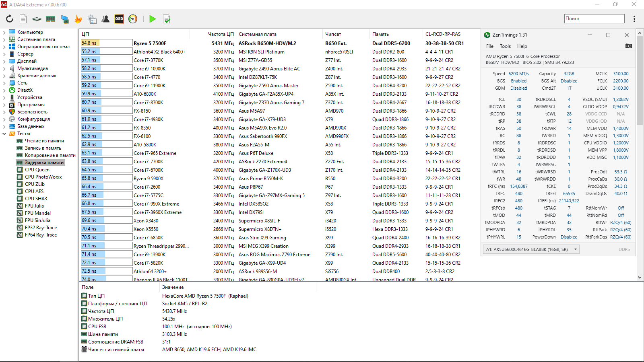Image resolution: width=644 pixels, height=362 pixels.
Task: Click the Поиск search field
Action: pos(594,19)
